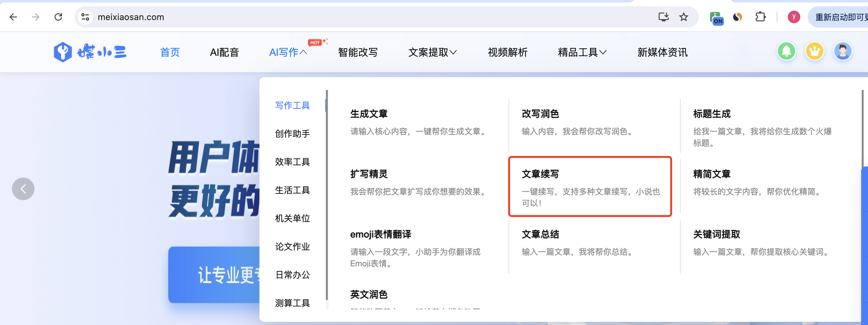This screenshot has width=868, height=325.
Task: Select the 测算工具 category tab
Action: click(292, 303)
